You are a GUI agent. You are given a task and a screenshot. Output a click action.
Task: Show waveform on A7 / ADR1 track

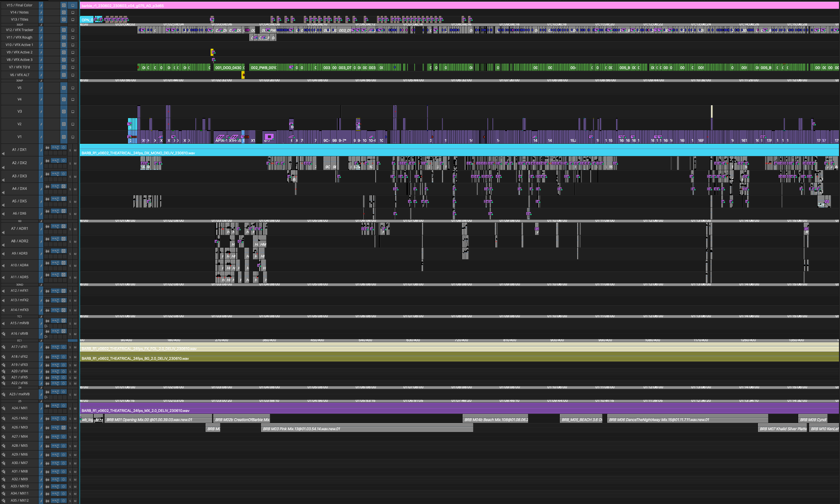pos(47,226)
